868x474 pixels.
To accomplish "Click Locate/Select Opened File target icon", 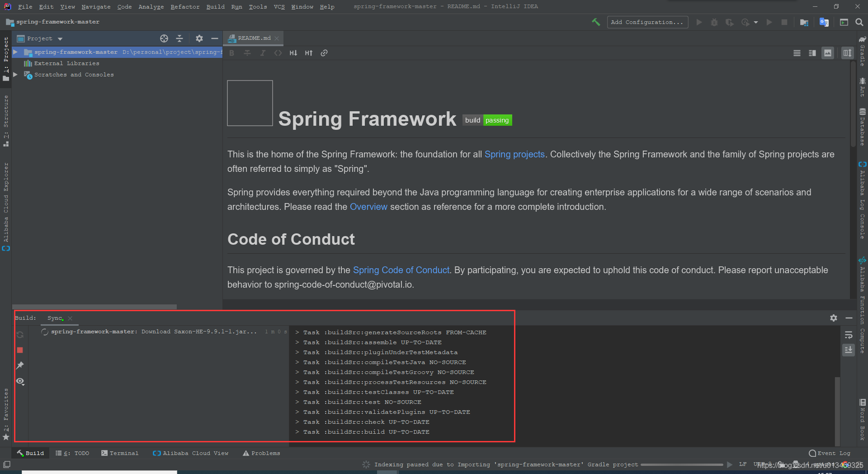I will point(164,38).
